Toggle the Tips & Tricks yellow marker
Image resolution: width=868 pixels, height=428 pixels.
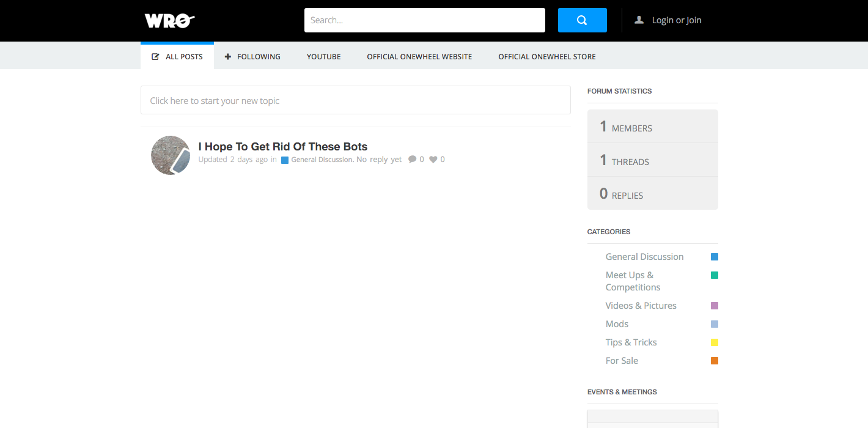pos(714,342)
